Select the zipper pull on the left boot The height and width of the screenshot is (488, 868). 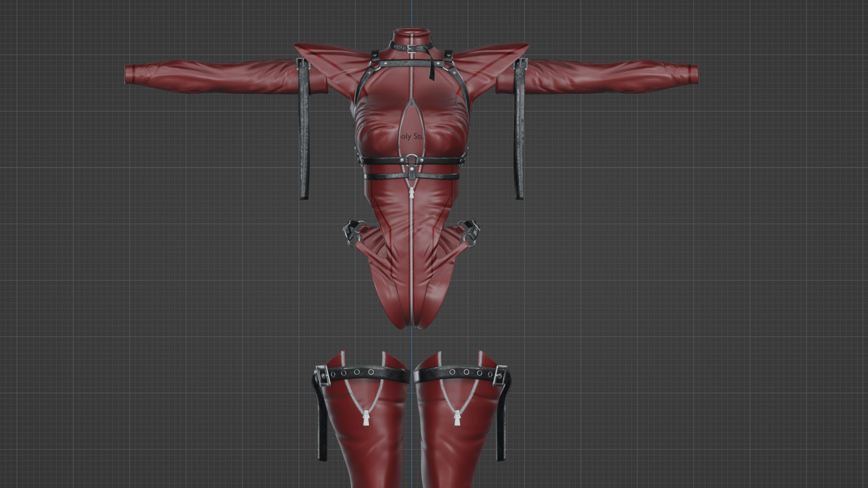(366, 418)
